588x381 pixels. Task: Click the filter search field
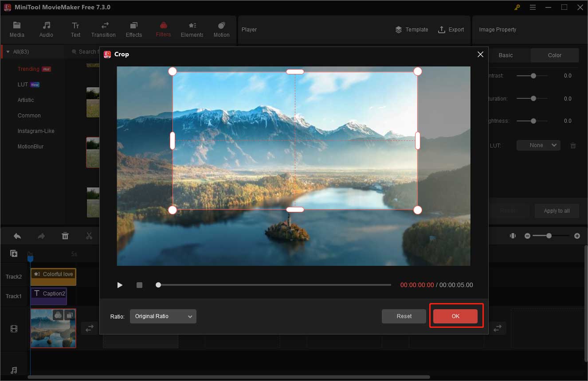coord(84,52)
